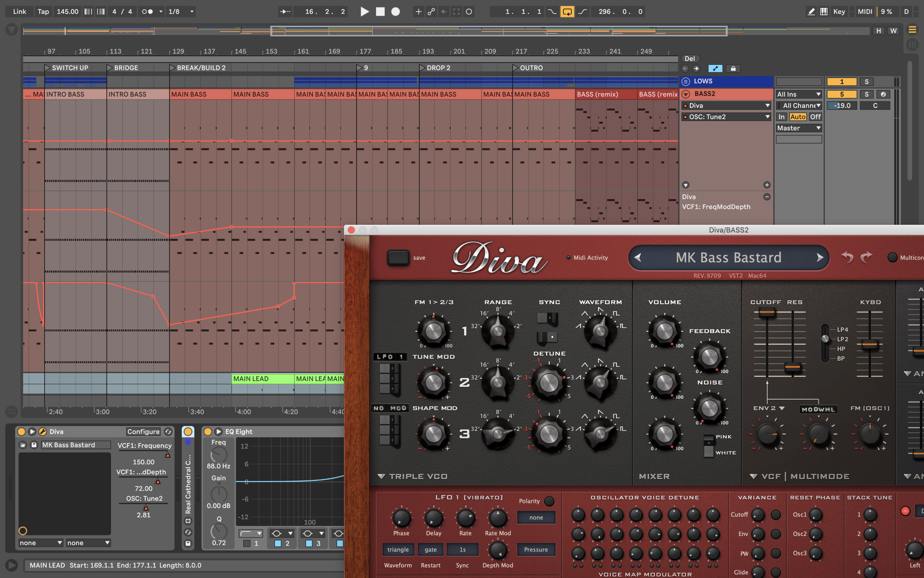Open the Diva device wrench icon
The width and height of the screenshot is (924, 578).
[x=42, y=432]
